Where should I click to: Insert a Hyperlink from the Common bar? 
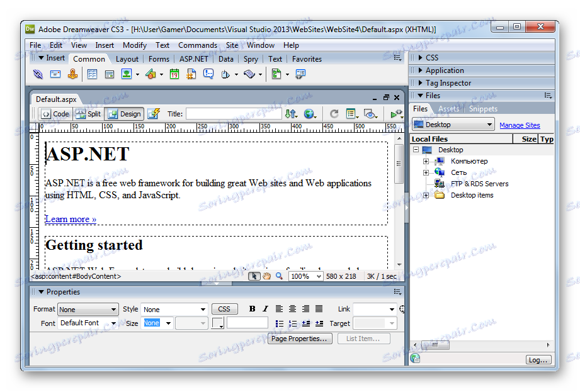38,74
